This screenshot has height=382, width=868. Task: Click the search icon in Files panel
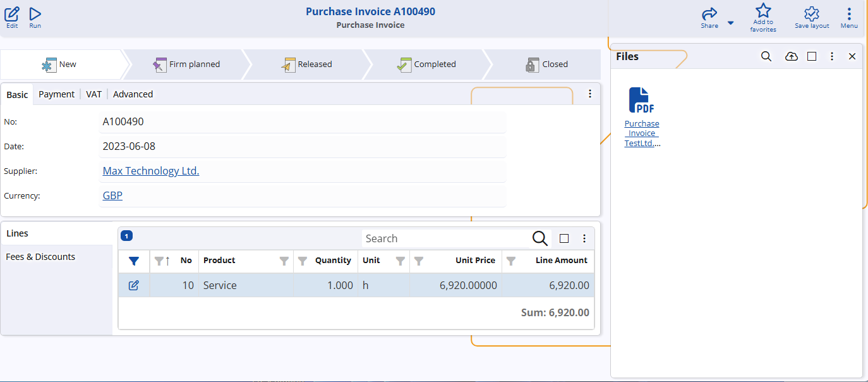coord(766,56)
